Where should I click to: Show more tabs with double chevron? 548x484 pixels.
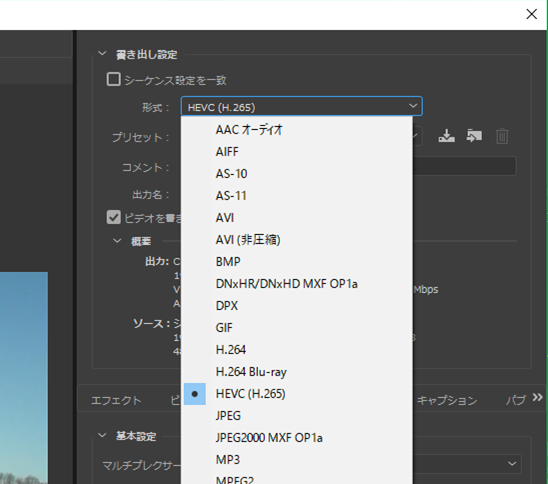[x=538, y=397]
